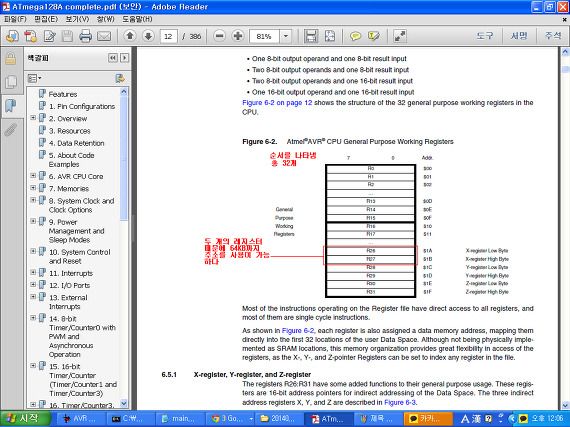The image size is (570, 427).
Task: Open the 편집(E) menu
Action: [x=46, y=19]
